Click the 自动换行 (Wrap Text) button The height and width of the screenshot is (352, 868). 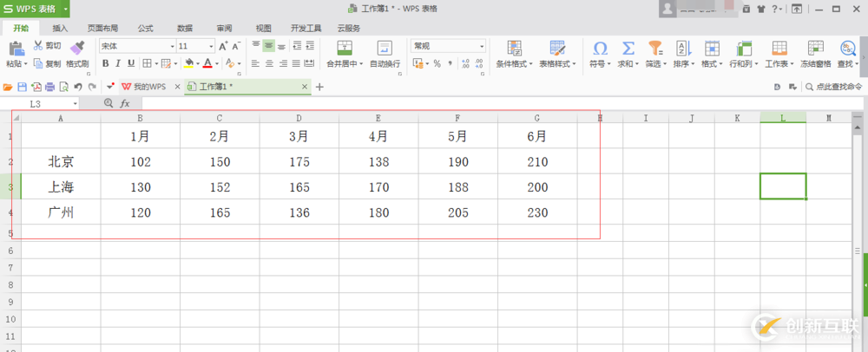pos(385,53)
